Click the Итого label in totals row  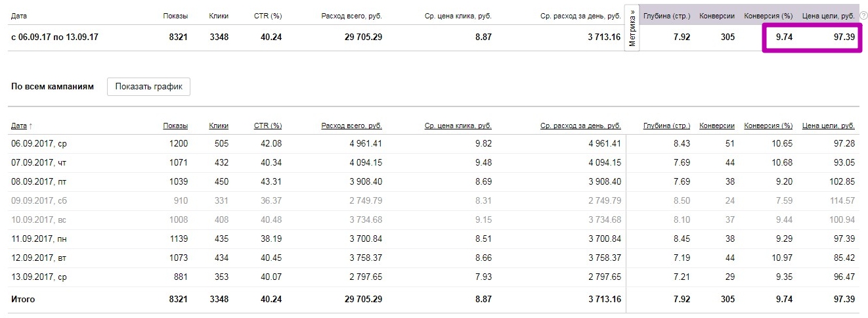pos(23,300)
